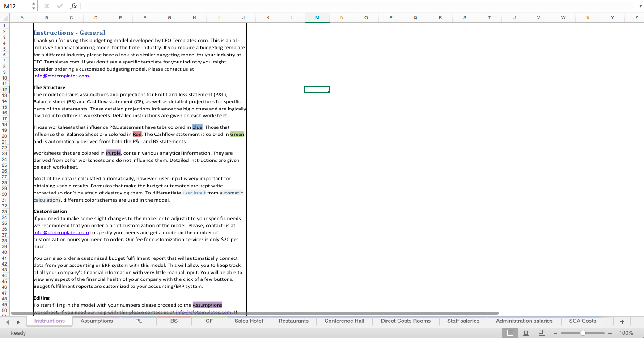Open the Staff salaries sheet tab
Image resolution: width=644 pixels, height=338 pixels.
click(x=463, y=321)
